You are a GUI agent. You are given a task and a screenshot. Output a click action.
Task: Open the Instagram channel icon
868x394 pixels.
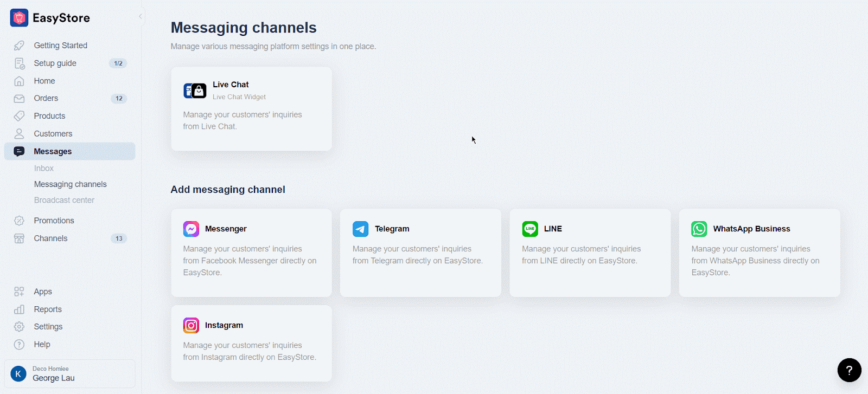[x=191, y=326]
